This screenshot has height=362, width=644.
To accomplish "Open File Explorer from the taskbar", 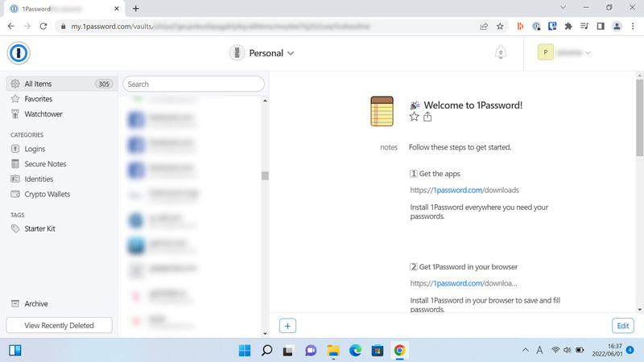I will [x=333, y=351].
